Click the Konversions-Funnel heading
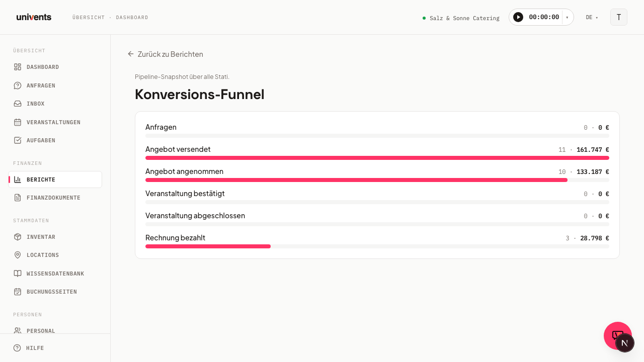The height and width of the screenshot is (362, 644). [x=200, y=94]
